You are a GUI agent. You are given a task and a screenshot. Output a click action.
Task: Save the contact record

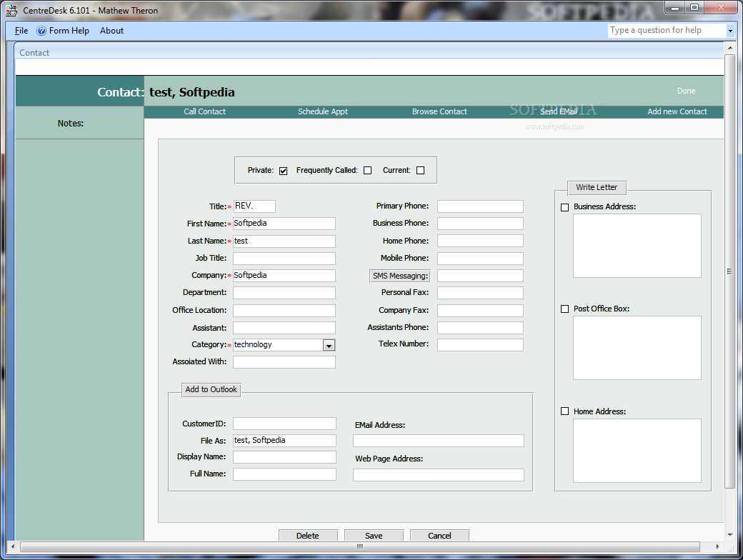374,536
